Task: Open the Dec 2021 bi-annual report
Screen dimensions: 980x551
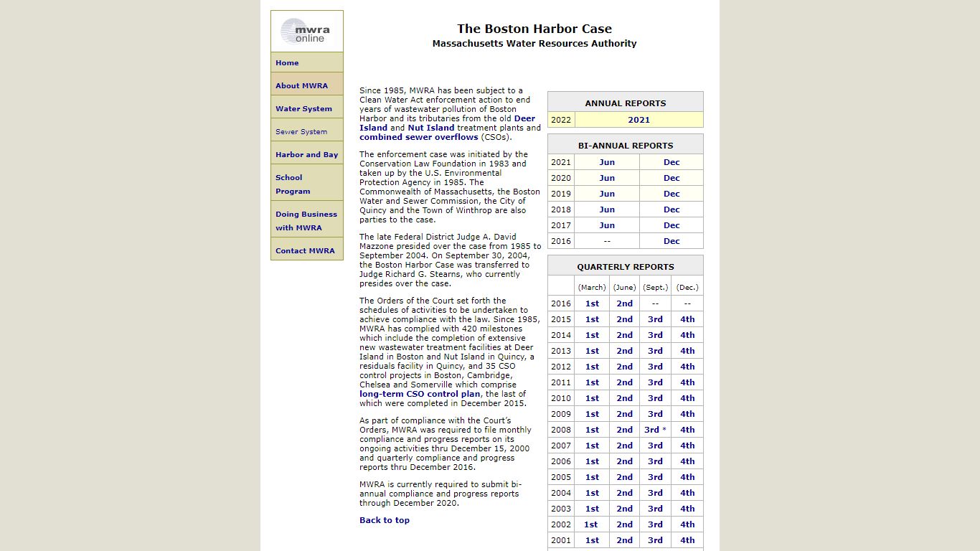Action: tap(672, 162)
